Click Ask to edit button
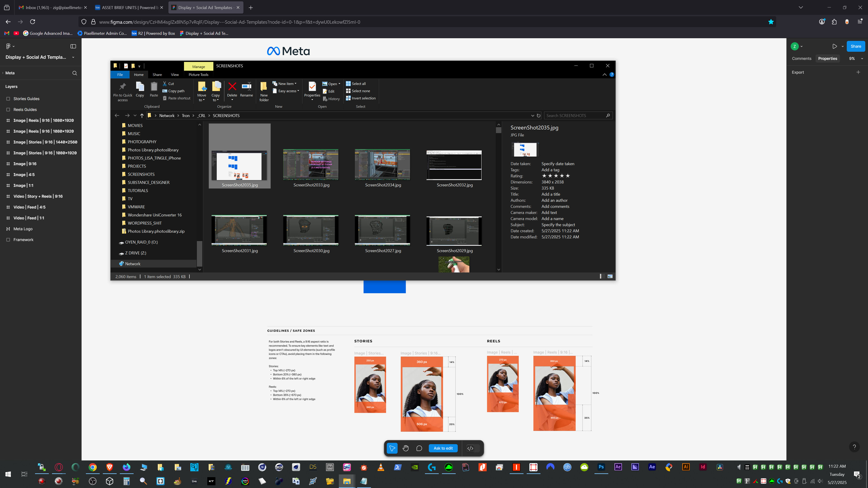Screen dimensions: 868x488 click(443, 448)
